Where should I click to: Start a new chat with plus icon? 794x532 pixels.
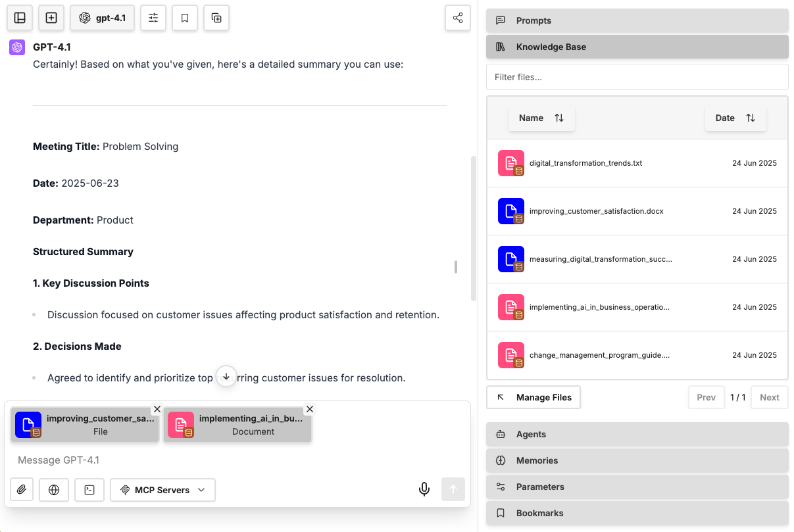click(x=51, y=18)
